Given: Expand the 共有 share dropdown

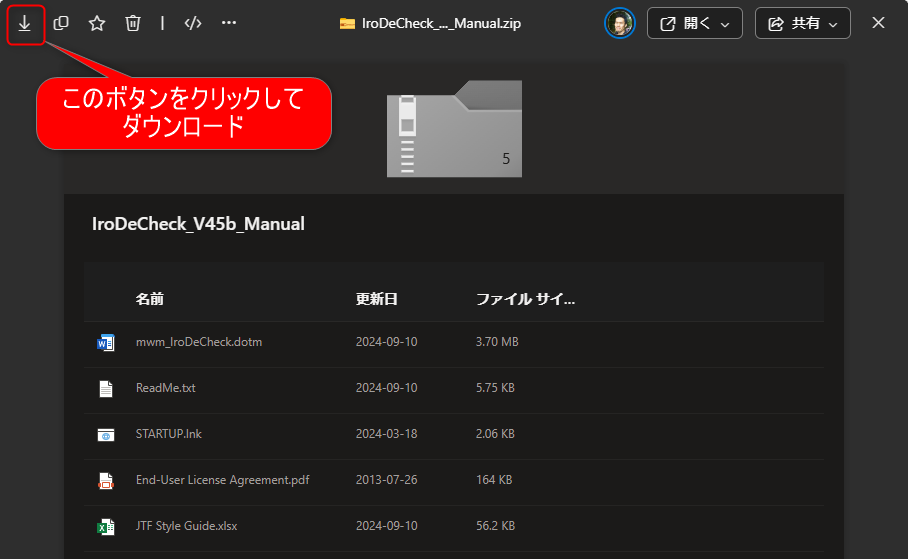Looking at the screenshot, I should click(x=802, y=23).
